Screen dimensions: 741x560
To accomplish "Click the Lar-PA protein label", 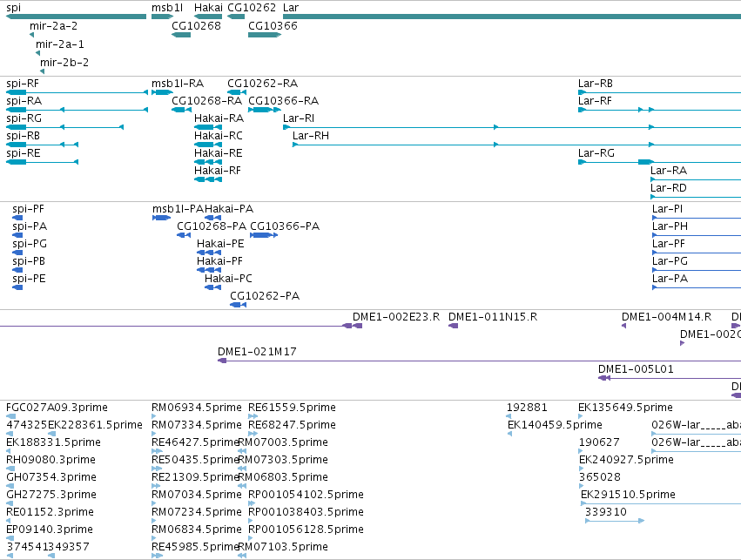I will (x=670, y=279).
